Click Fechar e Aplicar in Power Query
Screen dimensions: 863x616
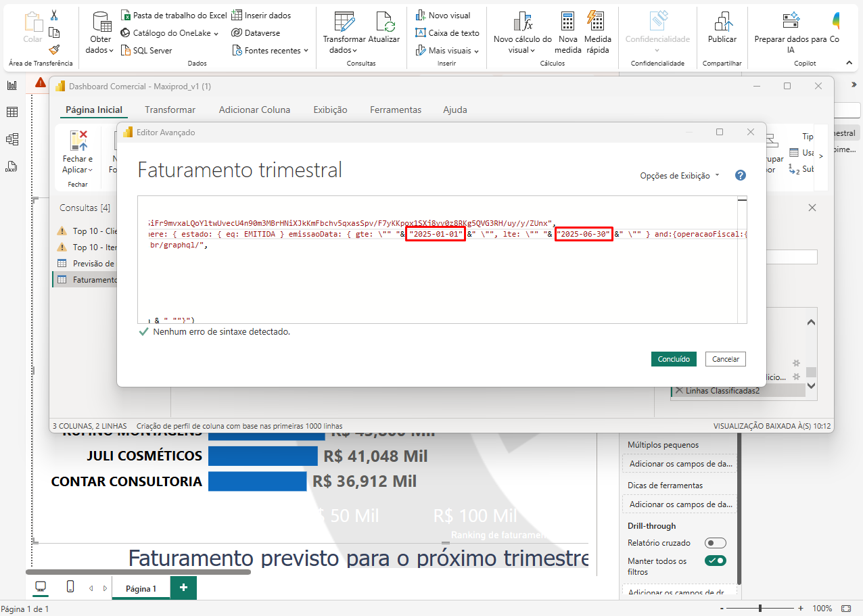[78, 152]
